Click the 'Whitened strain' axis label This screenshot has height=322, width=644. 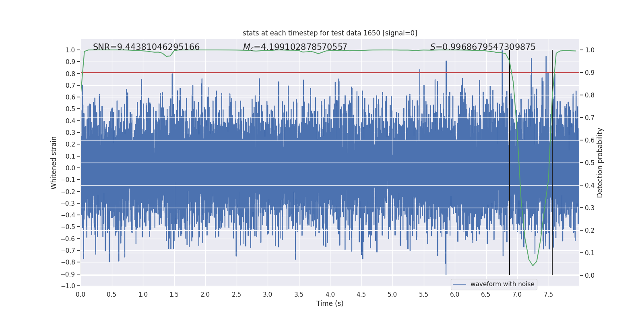pyautogui.click(x=54, y=163)
